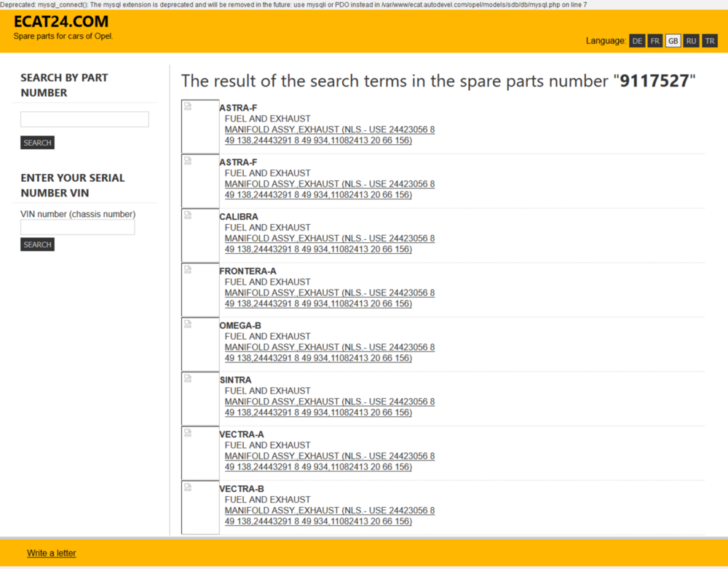Click the VIN chassis number input field
The image size is (728, 569).
point(77,227)
